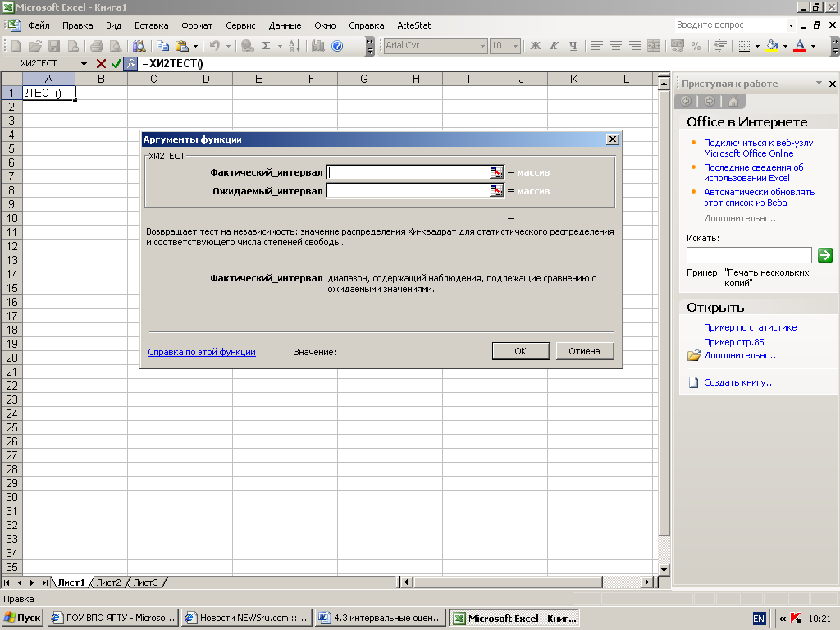Open Справка по этой функции link

coord(202,352)
